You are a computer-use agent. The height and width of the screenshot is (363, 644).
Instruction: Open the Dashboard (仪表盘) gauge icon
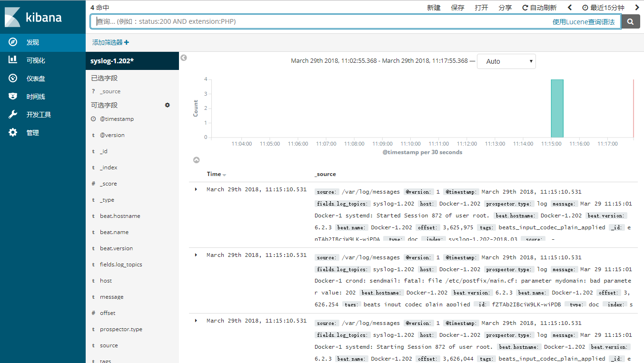(13, 78)
